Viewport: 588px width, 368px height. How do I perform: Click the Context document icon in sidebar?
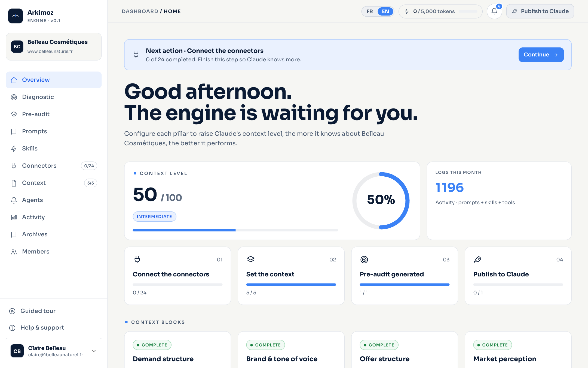pos(14,183)
